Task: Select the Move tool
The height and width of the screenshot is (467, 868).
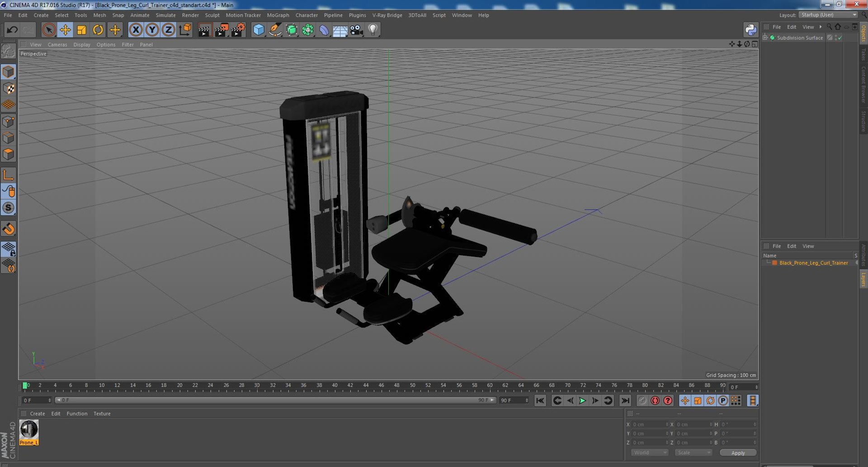Action: coord(65,30)
